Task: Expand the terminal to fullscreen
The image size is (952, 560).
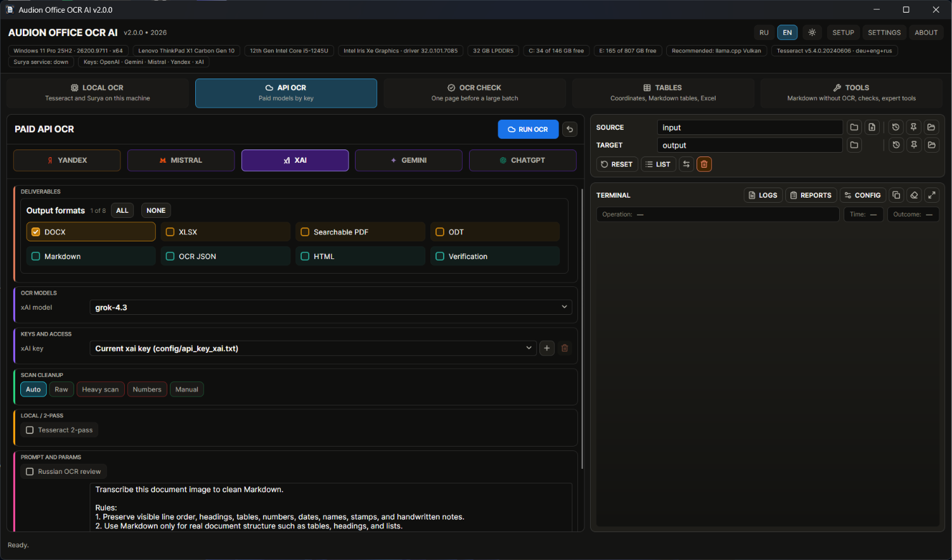Action: click(x=932, y=195)
